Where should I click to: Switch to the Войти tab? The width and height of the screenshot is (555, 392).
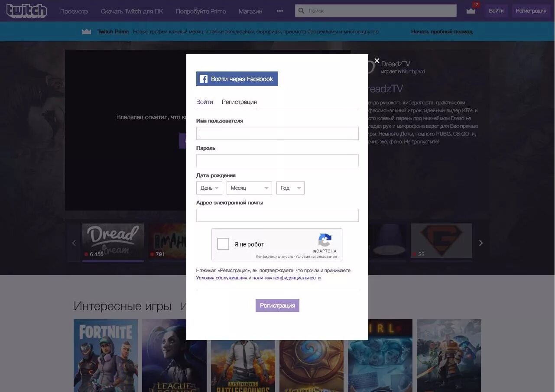click(204, 102)
